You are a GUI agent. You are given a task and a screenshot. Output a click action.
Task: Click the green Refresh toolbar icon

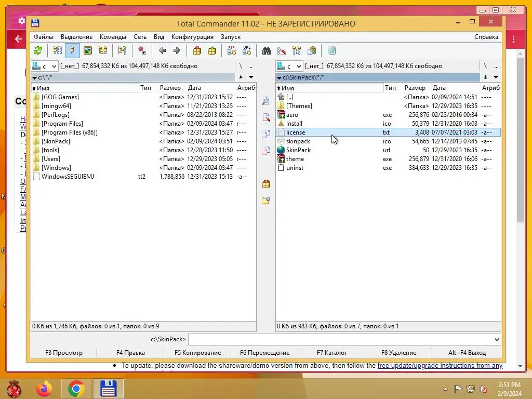(x=38, y=51)
